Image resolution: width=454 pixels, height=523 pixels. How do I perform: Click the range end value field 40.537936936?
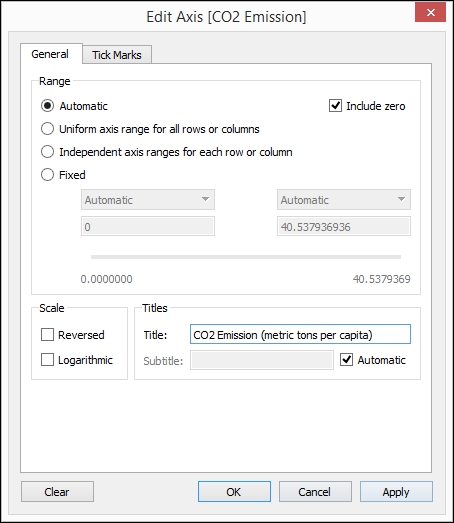pyautogui.click(x=344, y=226)
